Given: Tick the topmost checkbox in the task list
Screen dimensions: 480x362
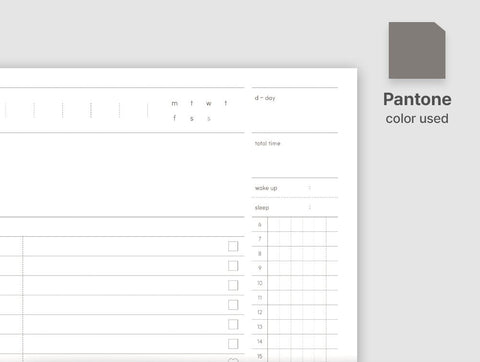Looking at the screenshot, I should [x=233, y=246].
